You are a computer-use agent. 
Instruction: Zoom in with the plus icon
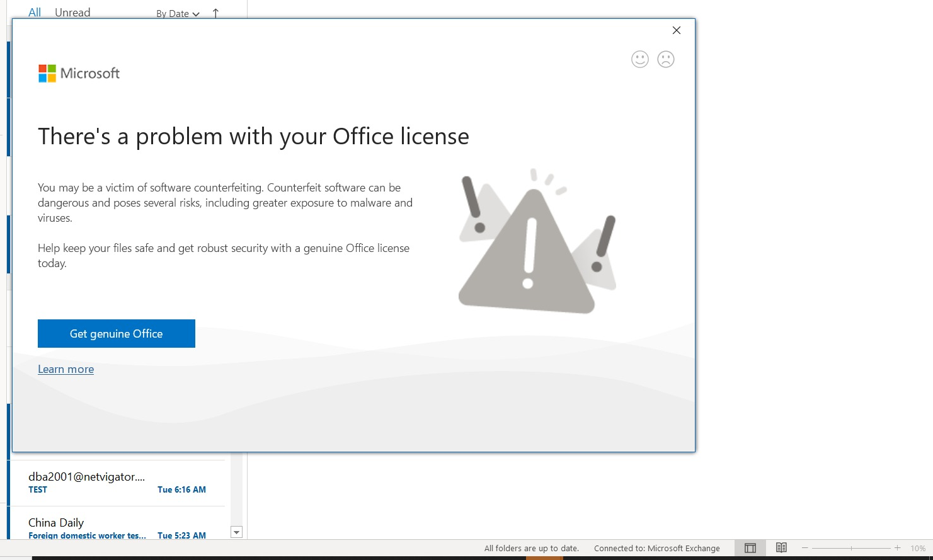pos(897,548)
